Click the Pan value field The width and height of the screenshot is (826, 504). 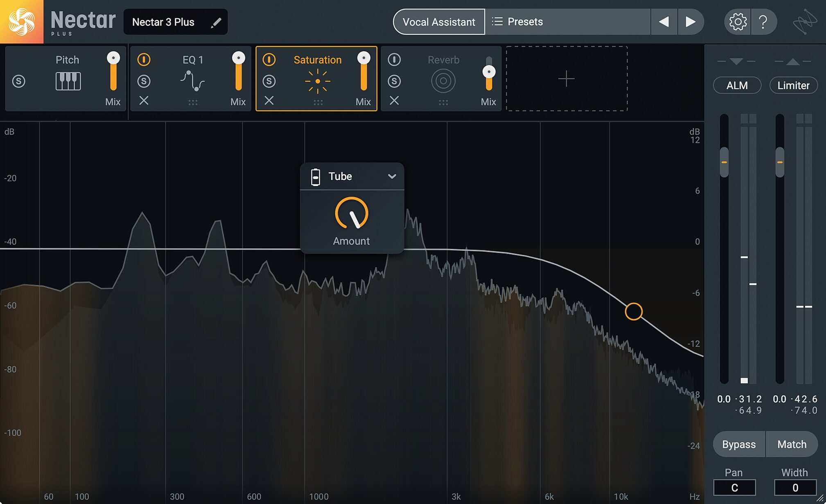coord(734,488)
